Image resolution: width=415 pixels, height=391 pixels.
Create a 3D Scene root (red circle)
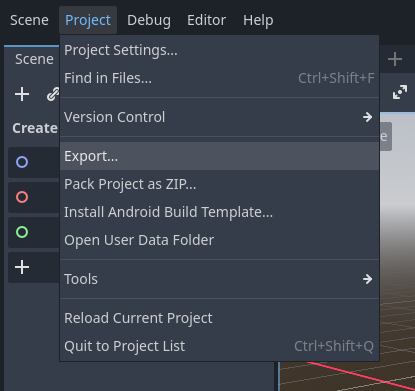(x=34, y=197)
